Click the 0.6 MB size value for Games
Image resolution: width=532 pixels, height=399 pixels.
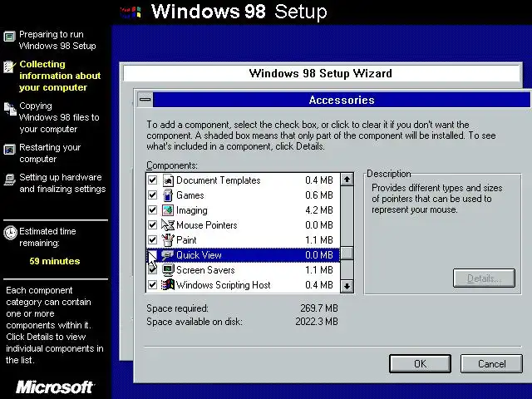(319, 195)
